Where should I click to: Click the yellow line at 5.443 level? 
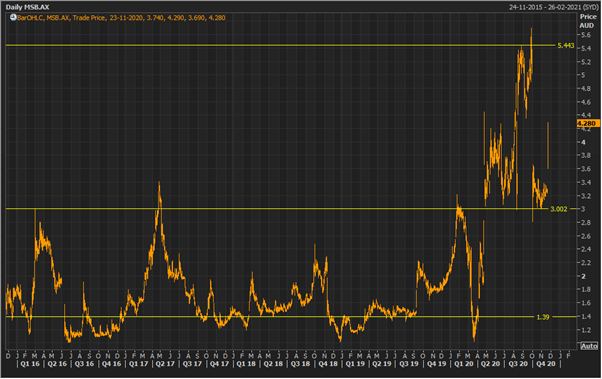(x=280, y=46)
